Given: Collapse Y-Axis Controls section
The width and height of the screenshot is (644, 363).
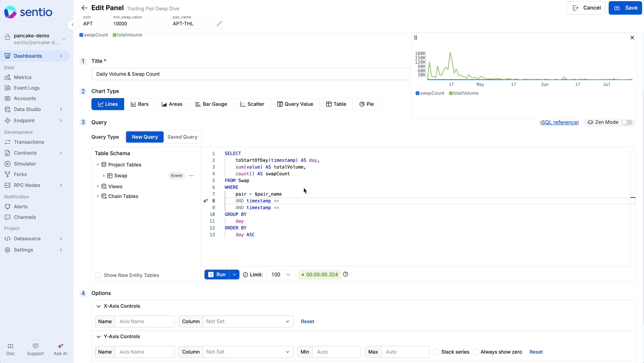Looking at the screenshot, I should point(99,337).
